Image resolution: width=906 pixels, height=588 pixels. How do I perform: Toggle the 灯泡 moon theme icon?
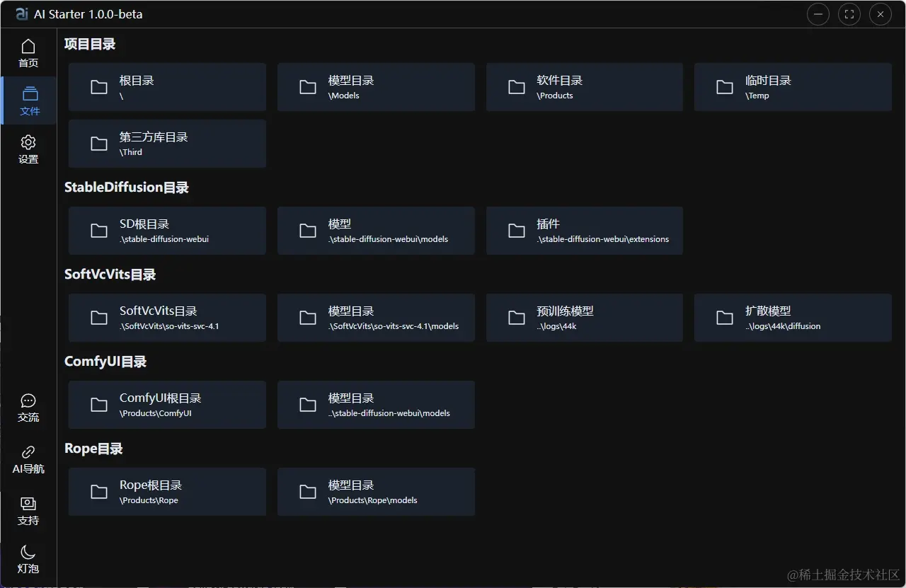pos(28,552)
